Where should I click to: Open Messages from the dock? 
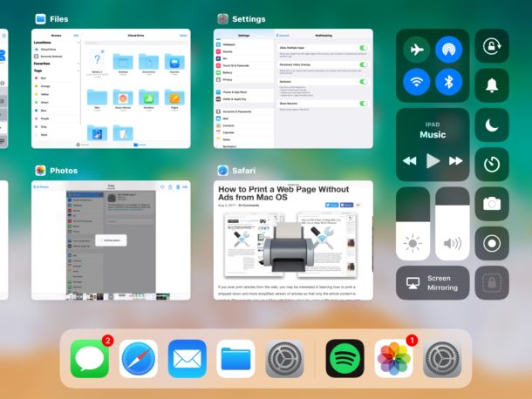click(90, 358)
